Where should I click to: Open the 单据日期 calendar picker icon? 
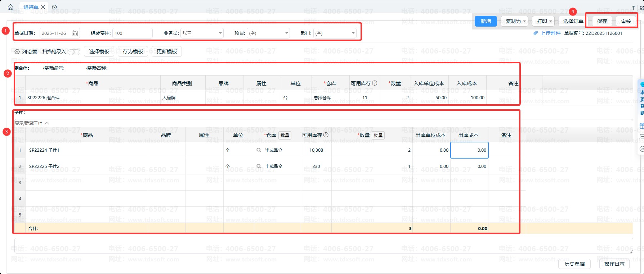(75, 33)
